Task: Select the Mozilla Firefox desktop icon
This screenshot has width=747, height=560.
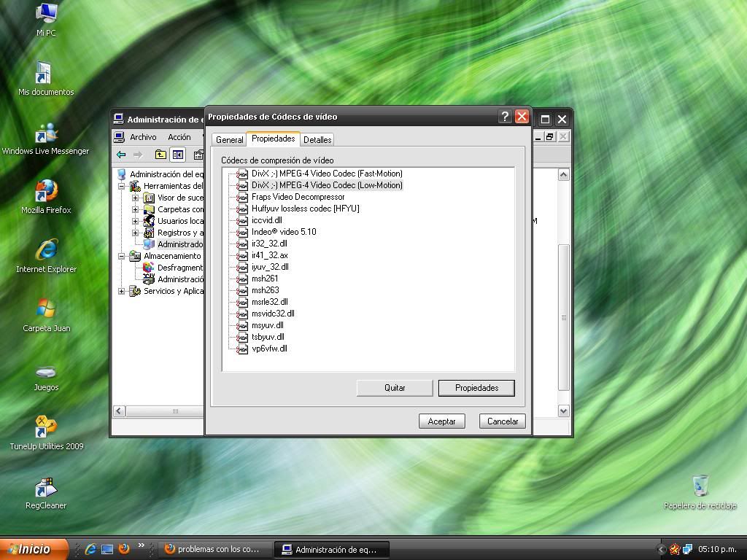Action: 46,192
